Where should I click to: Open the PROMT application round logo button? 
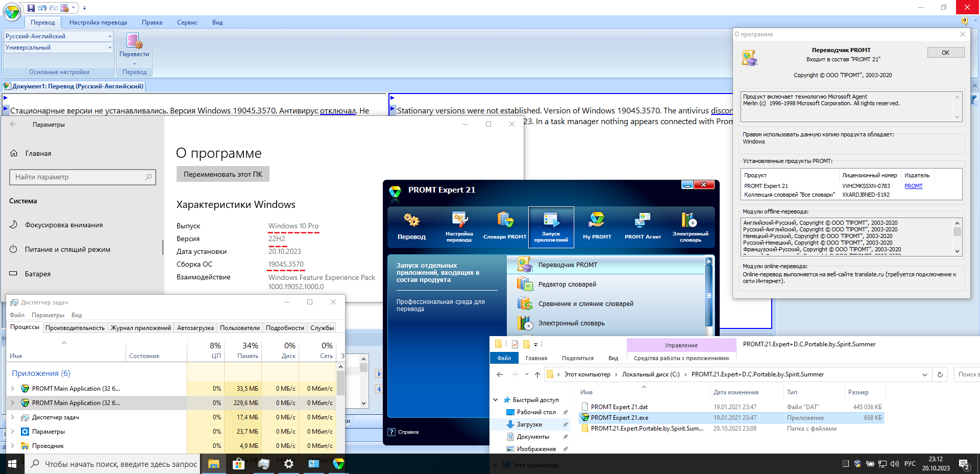point(12,11)
